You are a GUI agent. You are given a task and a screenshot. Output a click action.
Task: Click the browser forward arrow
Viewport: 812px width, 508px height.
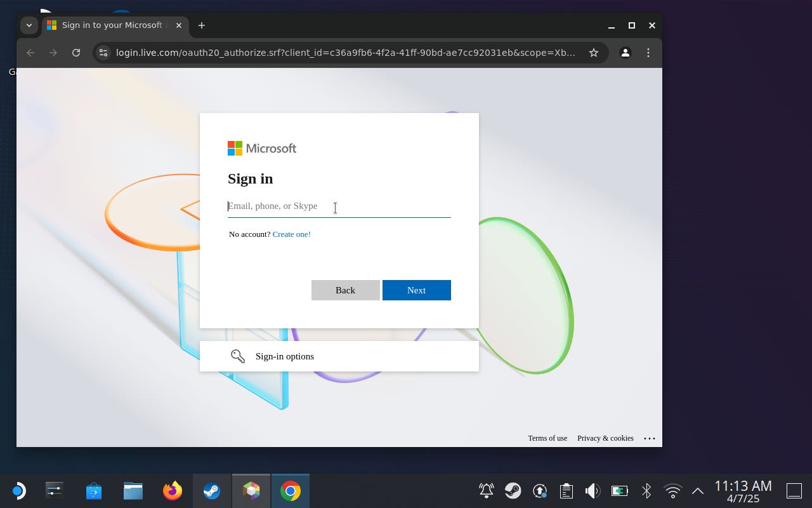[x=53, y=53]
